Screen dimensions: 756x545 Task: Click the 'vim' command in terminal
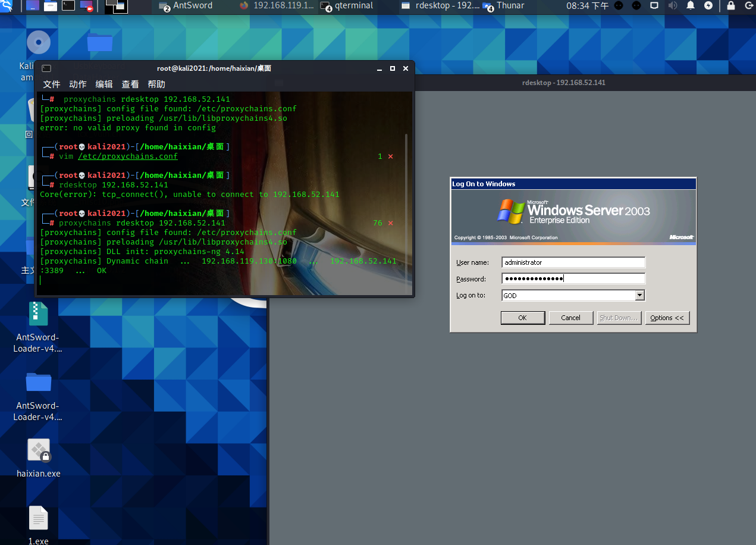point(66,156)
